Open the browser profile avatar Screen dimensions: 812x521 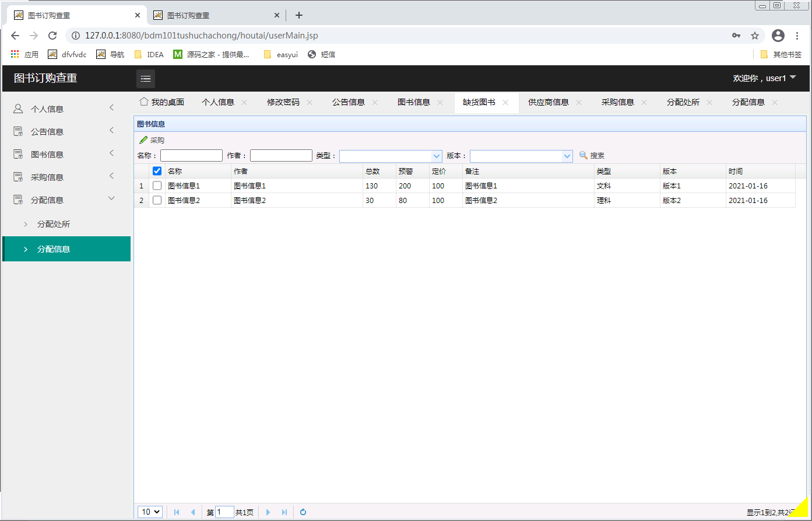point(778,36)
